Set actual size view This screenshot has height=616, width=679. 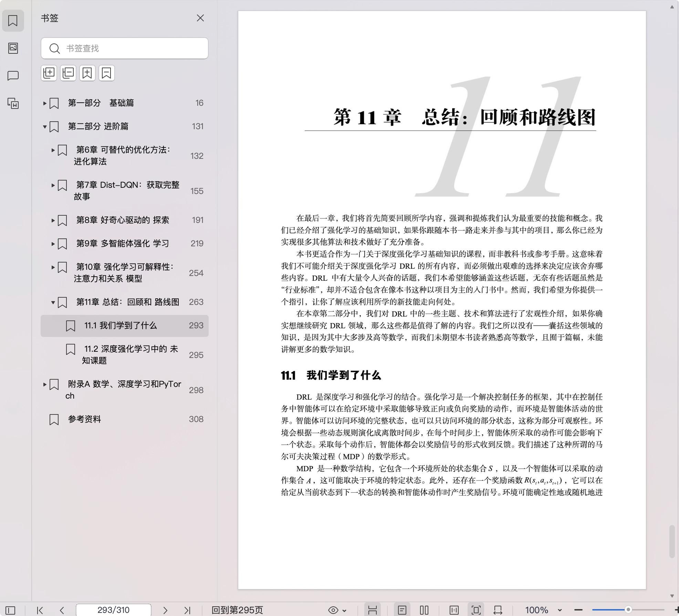[454, 610]
